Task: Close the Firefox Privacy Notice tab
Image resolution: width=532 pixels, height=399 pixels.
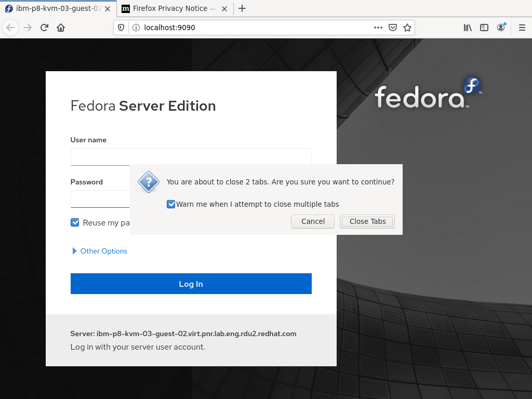Action: [x=224, y=9]
